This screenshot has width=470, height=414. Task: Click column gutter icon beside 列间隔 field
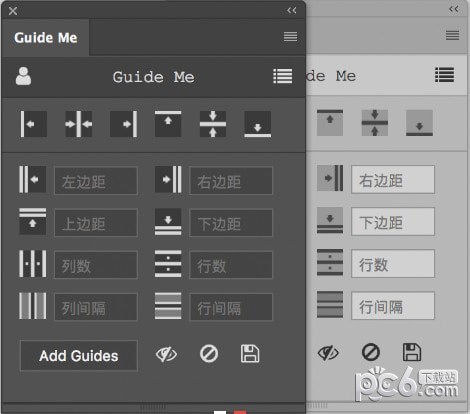pos(33,306)
